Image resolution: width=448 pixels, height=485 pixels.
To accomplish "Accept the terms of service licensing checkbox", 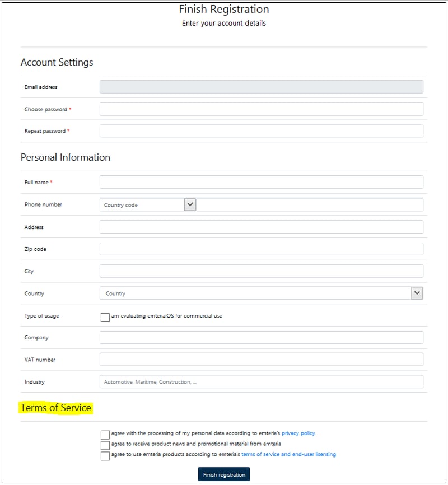I will pyautogui.click(x=105, y=456).
